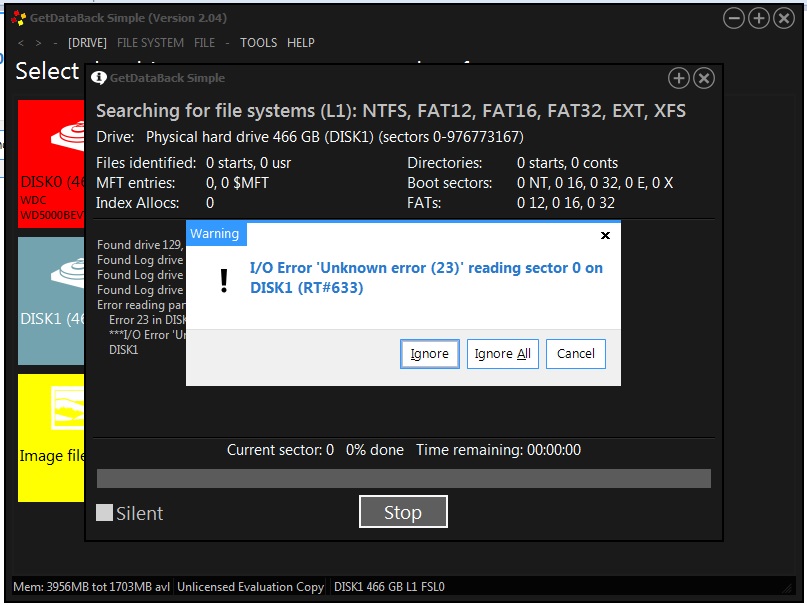Image resolution: width=807 pixels, height=605 pixels.
Task: Click the info icon in search dialog title
Action: point(98,78)
